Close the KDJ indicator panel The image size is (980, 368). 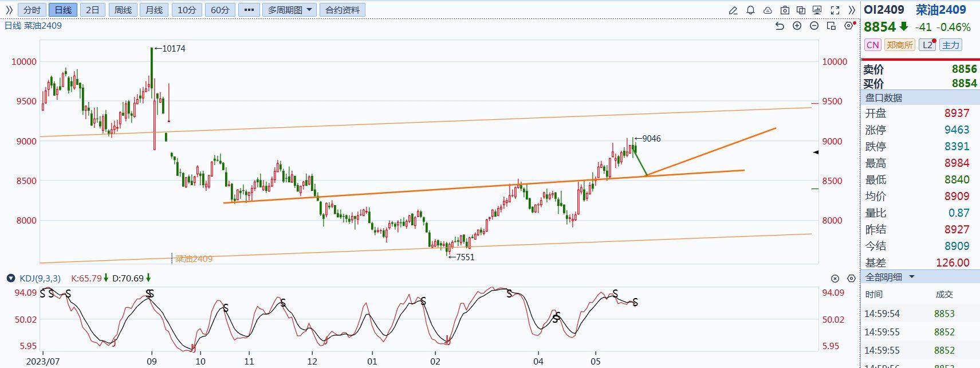(x=835, y=279)
